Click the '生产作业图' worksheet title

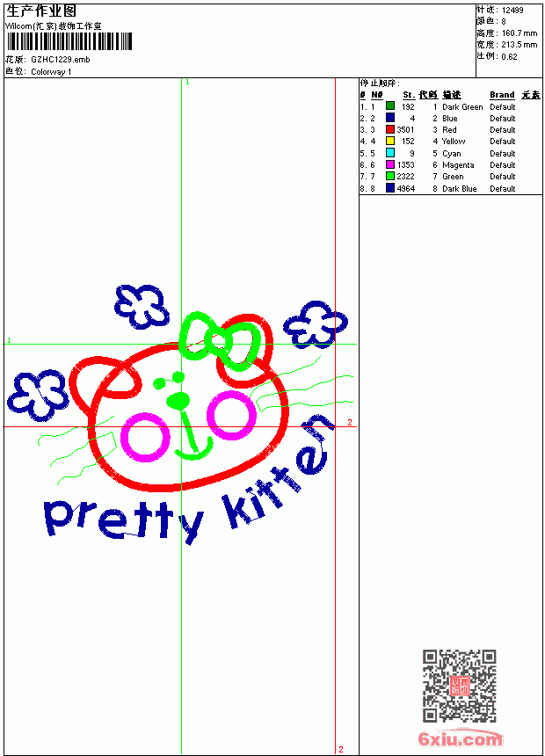41,11
